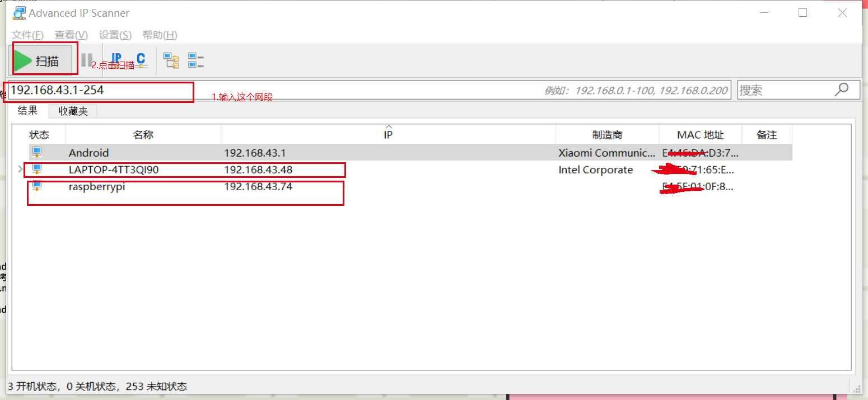The height and width of the screenshot is (400, 868).
Task: Click manufacturer Xiaomi Communic...
Action: coord(606,153)
